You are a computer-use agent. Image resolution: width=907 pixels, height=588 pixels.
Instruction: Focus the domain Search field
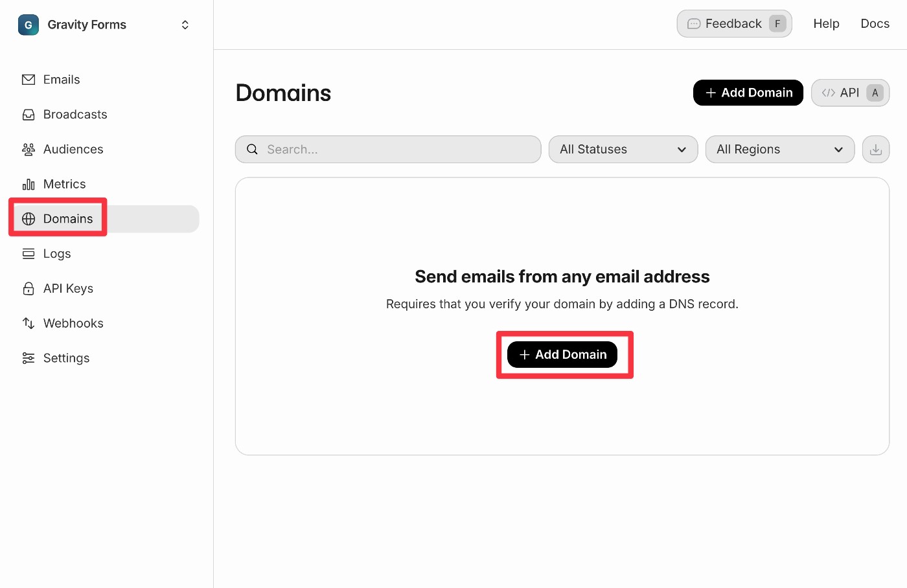[395, 150]
